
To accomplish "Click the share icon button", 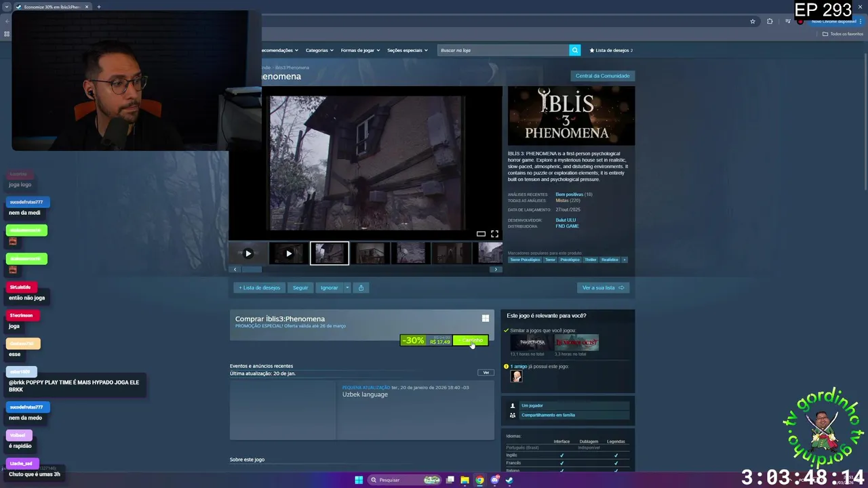I will coord(361,287).
